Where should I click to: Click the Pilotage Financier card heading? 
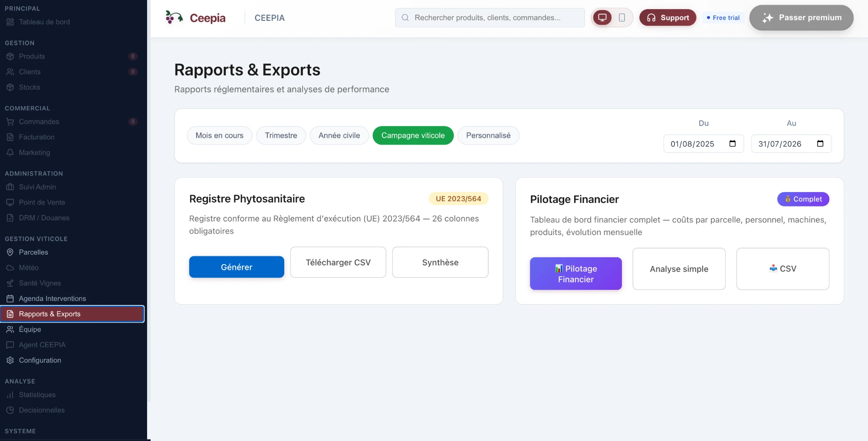coord(574,199)
